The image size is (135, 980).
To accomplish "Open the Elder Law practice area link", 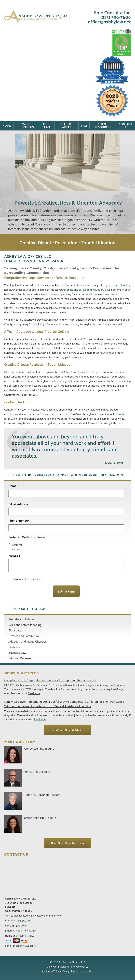I will pyautogui.click(x=15, y=630).
